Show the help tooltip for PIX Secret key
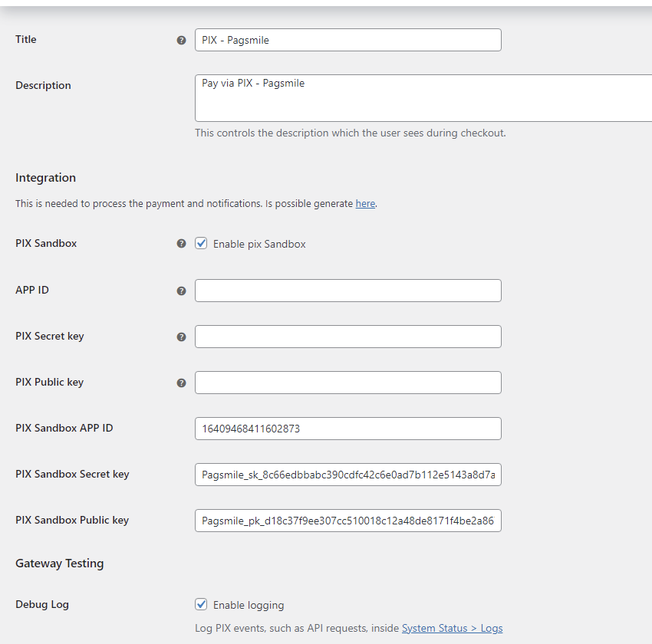Screen dimensions: 652x644 [181, 337]
